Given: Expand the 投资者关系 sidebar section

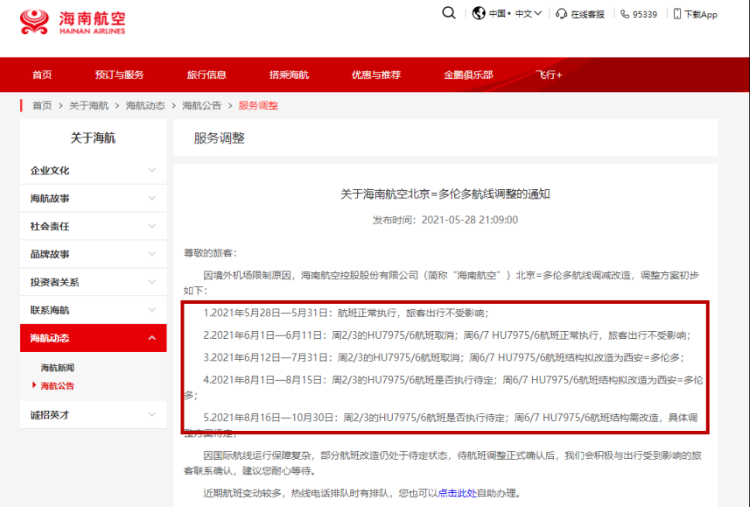Looking at the screenshot, I should click(x=93, y=282).
